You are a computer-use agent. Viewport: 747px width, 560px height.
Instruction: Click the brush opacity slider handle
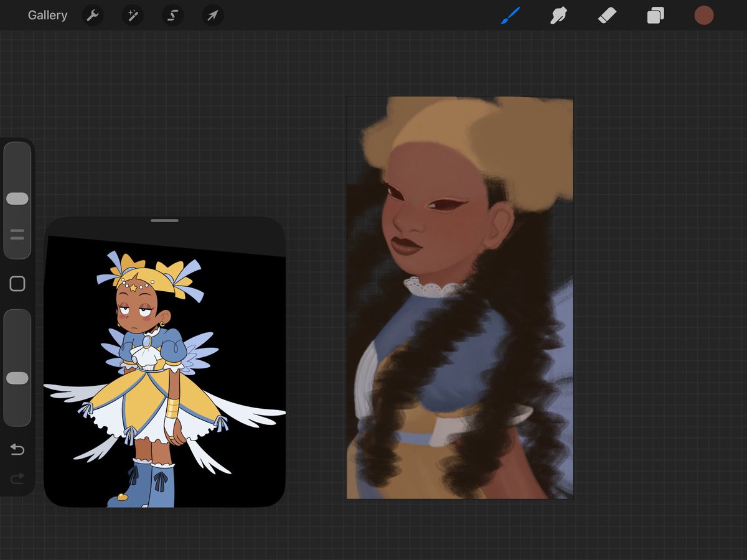17,378
